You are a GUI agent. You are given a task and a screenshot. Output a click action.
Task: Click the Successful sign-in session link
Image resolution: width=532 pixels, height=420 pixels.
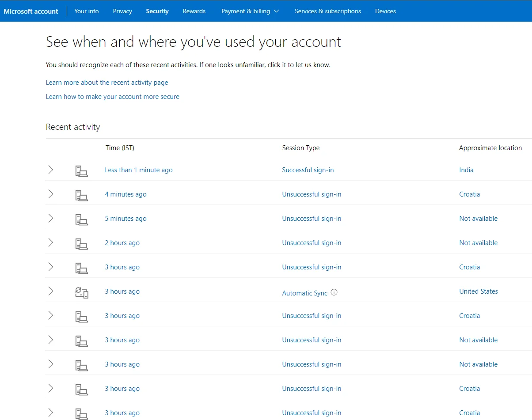click(308, 170)
